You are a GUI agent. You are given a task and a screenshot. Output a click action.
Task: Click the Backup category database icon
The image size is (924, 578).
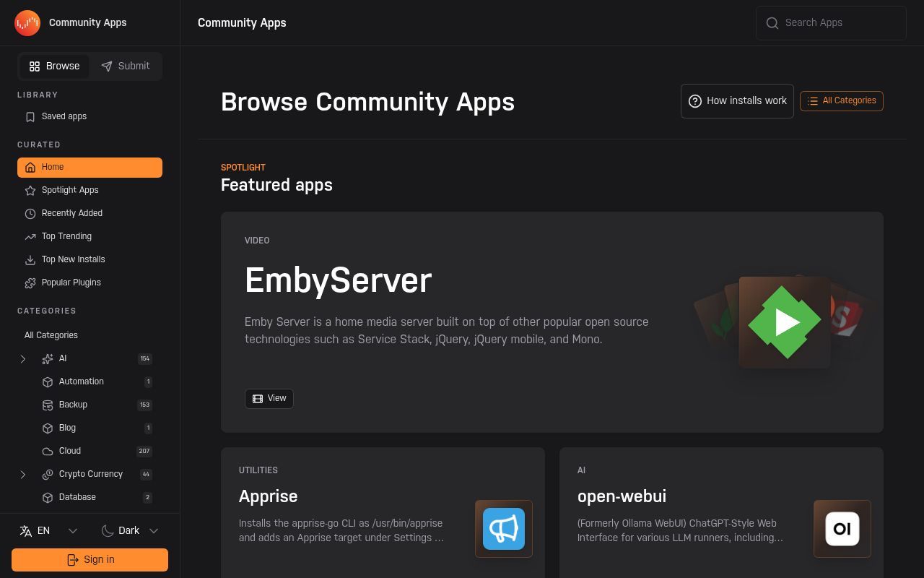pos(48,405)
